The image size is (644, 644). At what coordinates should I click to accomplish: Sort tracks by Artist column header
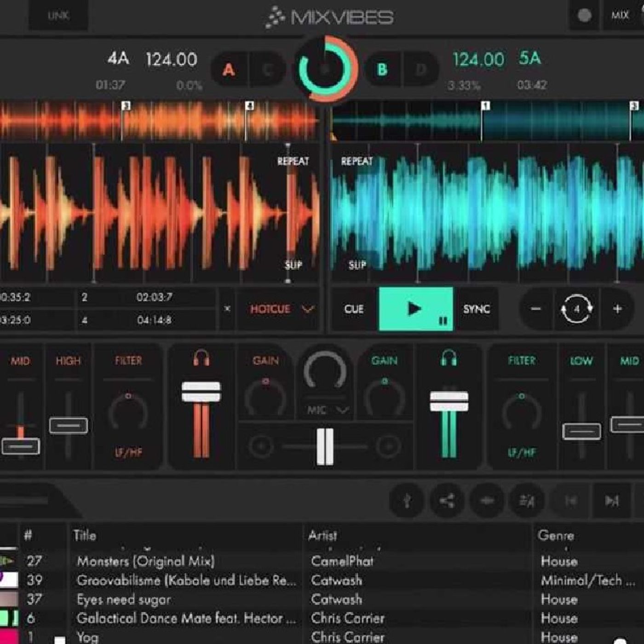pyautogui.click(x=322, y=535)
